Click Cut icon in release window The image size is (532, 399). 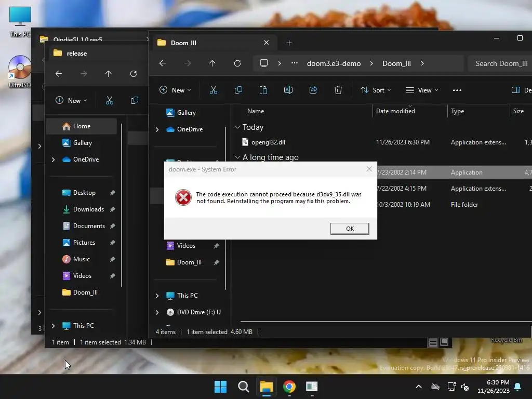point(109,100)
